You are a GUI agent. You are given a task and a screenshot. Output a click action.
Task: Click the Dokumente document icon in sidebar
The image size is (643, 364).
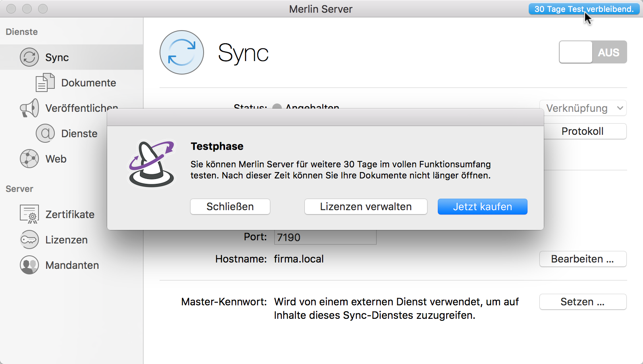pyautogui.click(x=45, y=82)
